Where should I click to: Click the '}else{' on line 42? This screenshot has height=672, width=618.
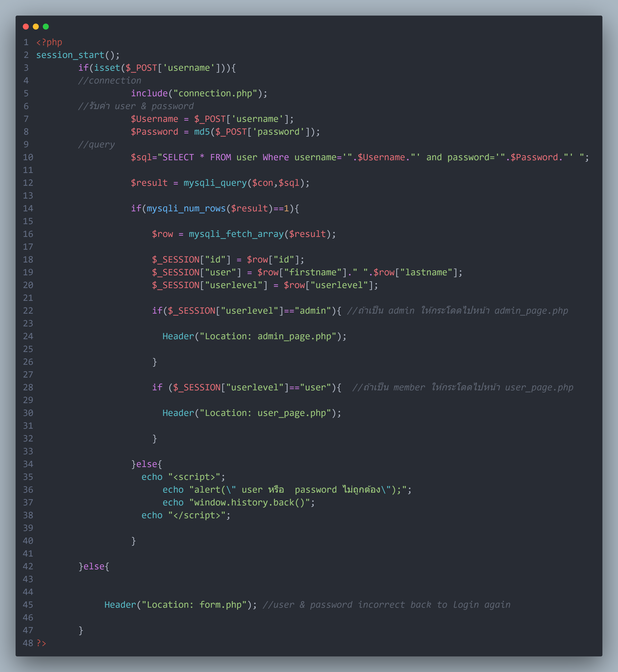click(94, 566)
